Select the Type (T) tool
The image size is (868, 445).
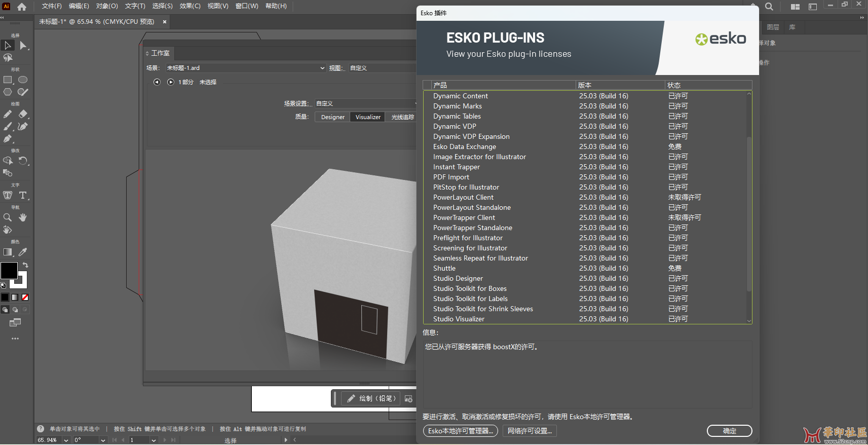[x=23, y=195]
